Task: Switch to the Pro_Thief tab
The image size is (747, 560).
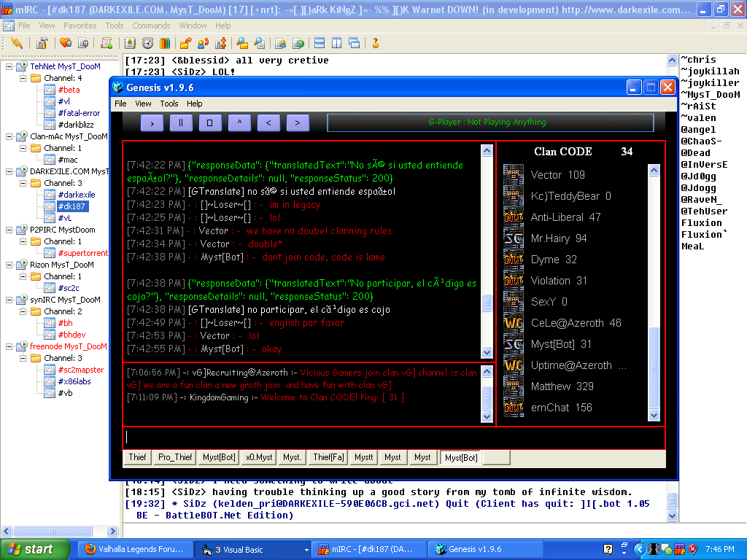Action: coord(175,457)
